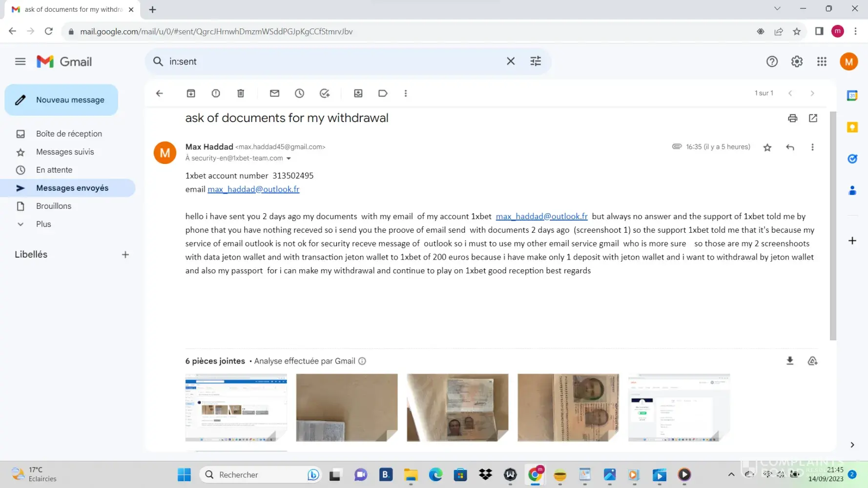Open Gmail support help icon
This screenshot has width=868, height=488.
[x=772, y=61]
